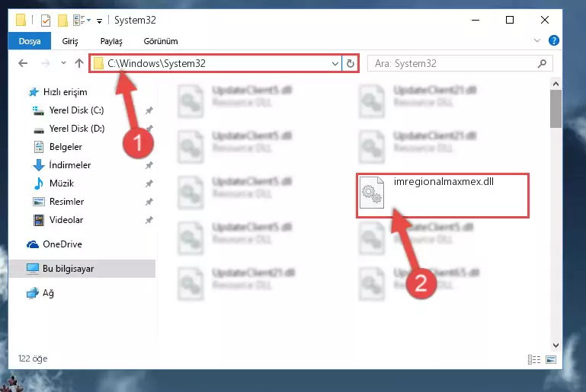Image resolution: width=586 pixels, height=392 pixels.
Task: Expand the ribbon with chevron
Action: pos(537,40)
